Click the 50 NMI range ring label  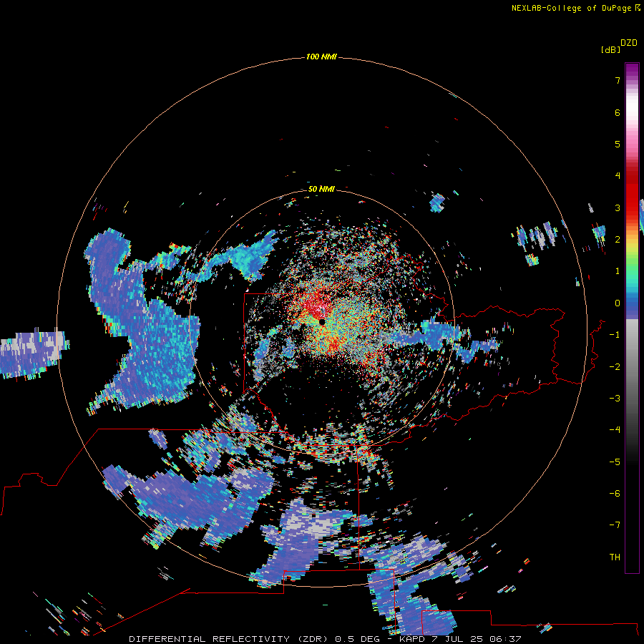tap(321, 189)
